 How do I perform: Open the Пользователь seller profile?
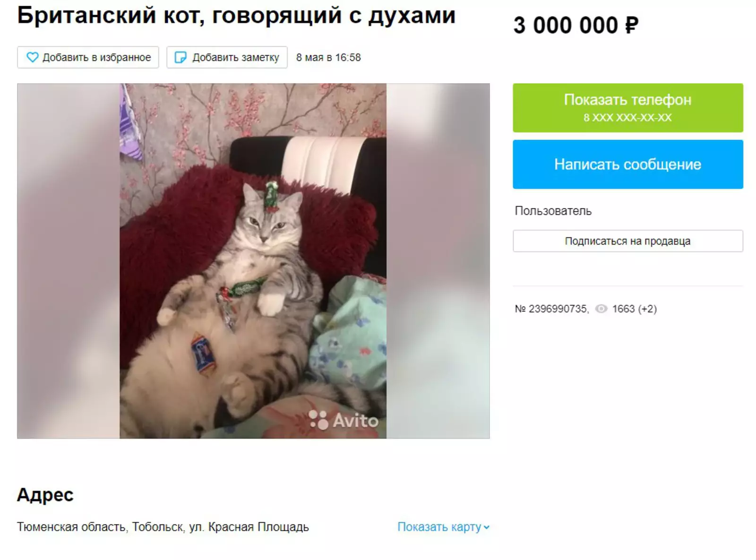pyautogui.click(x=553, y=211)
